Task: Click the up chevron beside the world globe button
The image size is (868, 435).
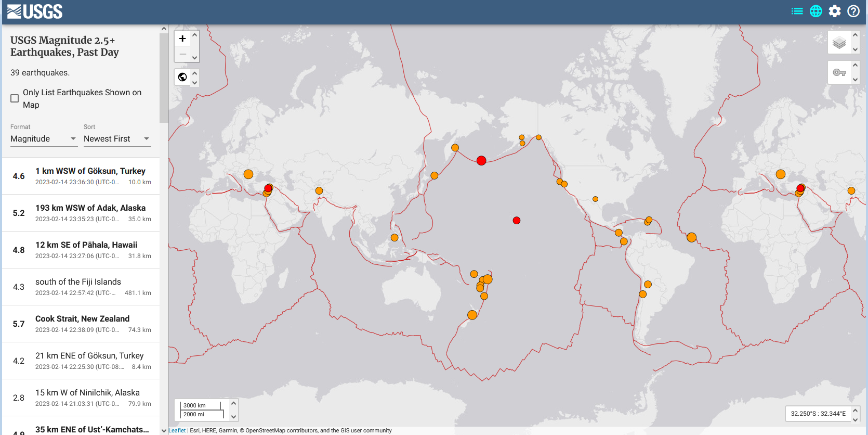Action: (x=195, y=73)
